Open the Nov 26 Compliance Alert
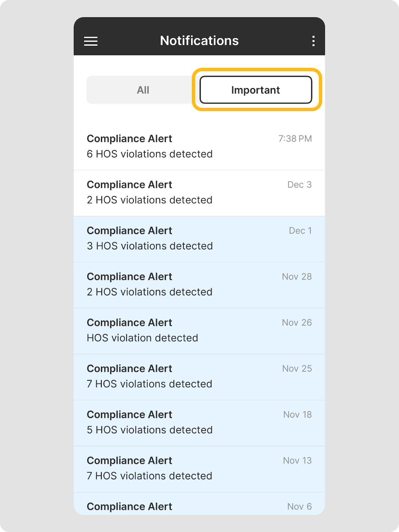Screen dimensions: 399x532 (x=199, y=331)
